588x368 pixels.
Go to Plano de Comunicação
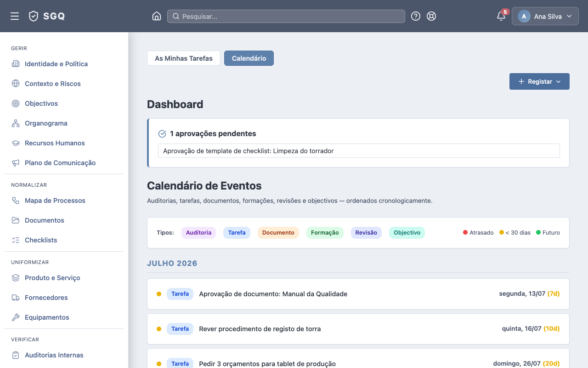pos(64,163)
